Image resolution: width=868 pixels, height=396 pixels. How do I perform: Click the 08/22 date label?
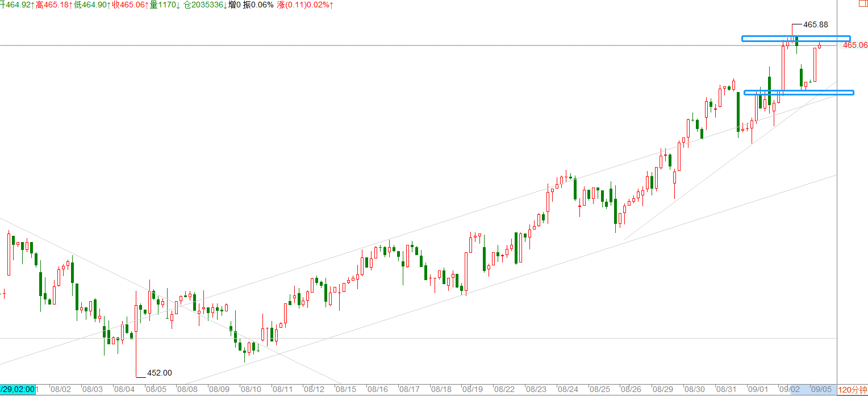(x=504, y=390)
